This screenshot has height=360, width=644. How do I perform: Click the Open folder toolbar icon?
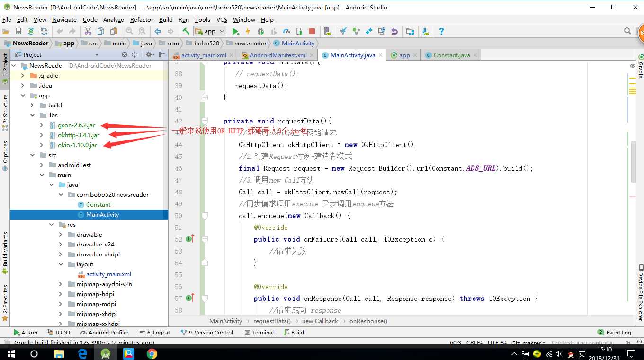click(6, 31)
